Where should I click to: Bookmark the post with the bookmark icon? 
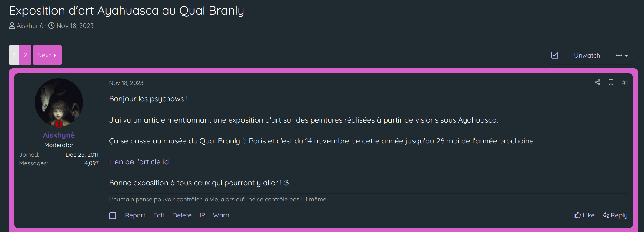pyautogui.click(x=611, y=82)
